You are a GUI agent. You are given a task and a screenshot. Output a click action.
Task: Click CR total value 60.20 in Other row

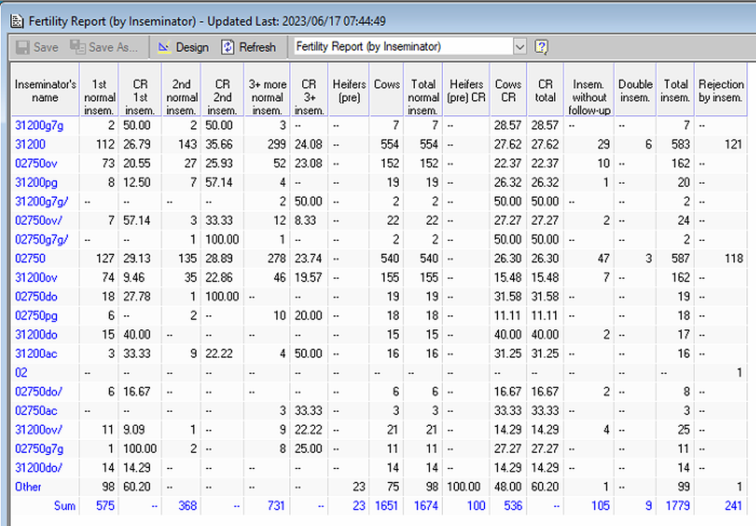[545, 487]
